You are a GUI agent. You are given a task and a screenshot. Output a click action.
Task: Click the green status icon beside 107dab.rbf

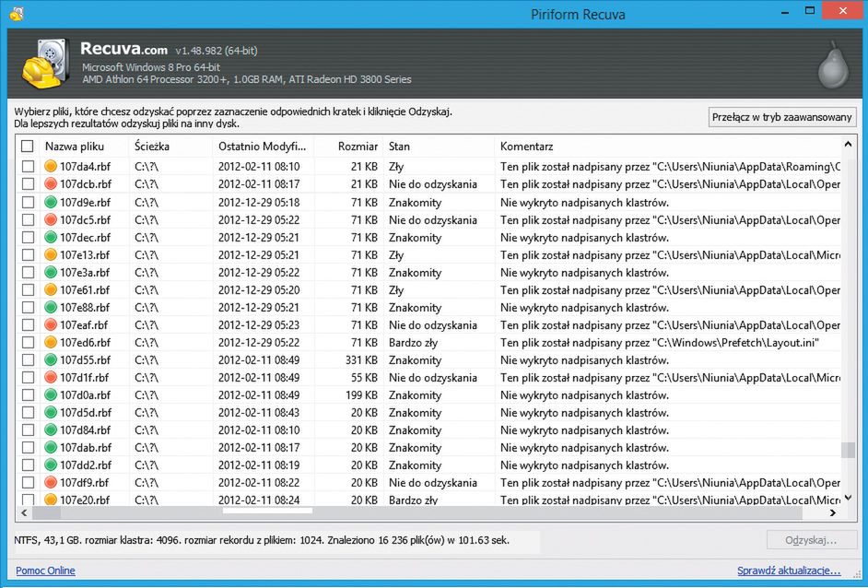[51, 447]
